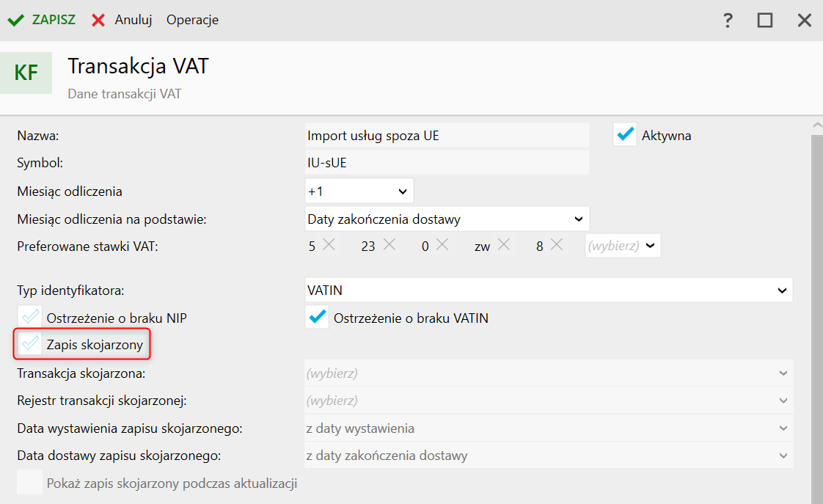This screenshot has width=823, height=504.
Task: Click the question mark help icon
Action: pos(728,21)
